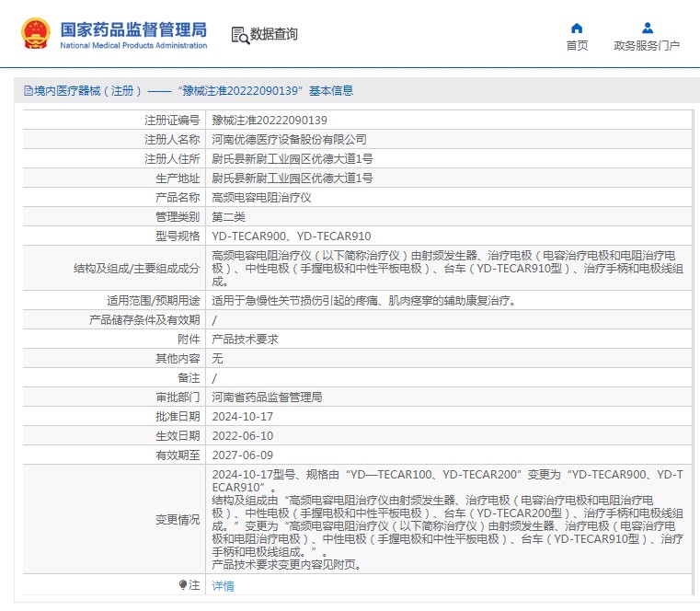Click the 其他内容 value 无
Viewport: 700px width, 611px height.
(x=217, y=358)
